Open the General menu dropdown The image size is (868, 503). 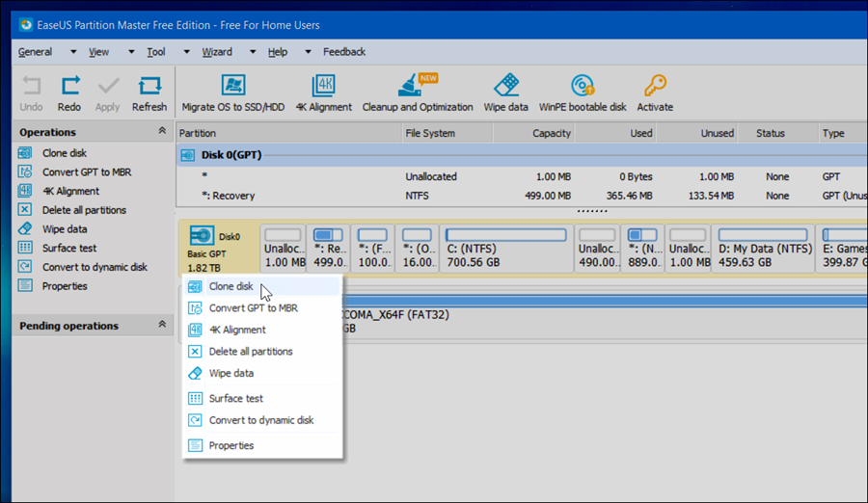(36, 52)
